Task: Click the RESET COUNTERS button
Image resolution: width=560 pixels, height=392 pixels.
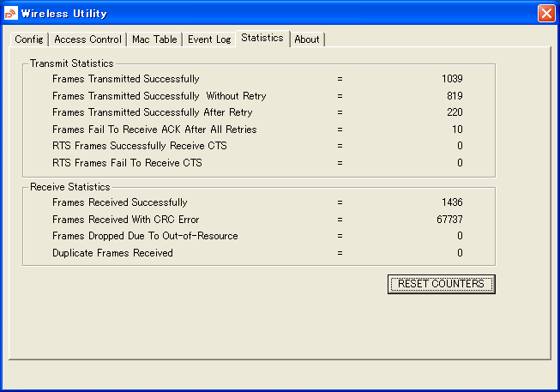Action: coord(442,284)
